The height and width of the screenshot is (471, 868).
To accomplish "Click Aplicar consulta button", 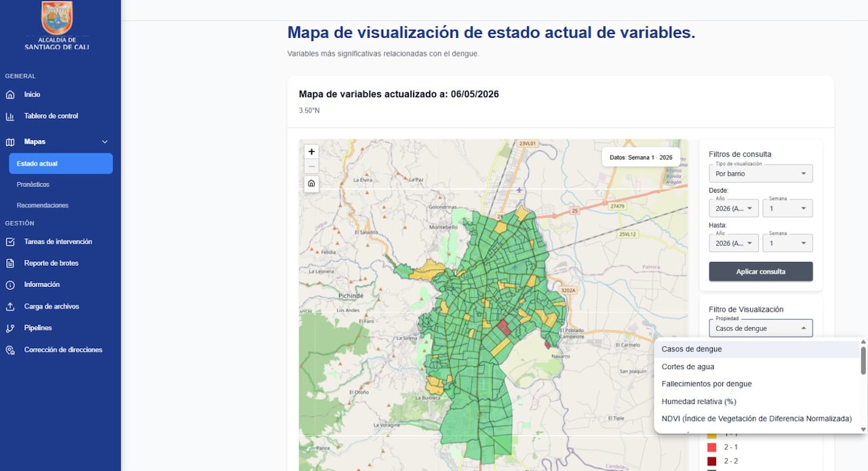I will [761, 271].
